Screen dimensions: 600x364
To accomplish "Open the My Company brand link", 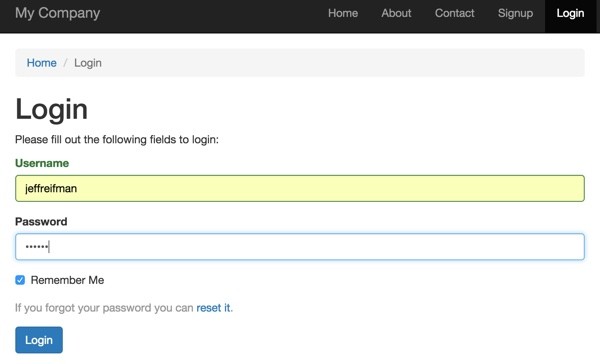I will pyautogui.click(x=57, y=13).
